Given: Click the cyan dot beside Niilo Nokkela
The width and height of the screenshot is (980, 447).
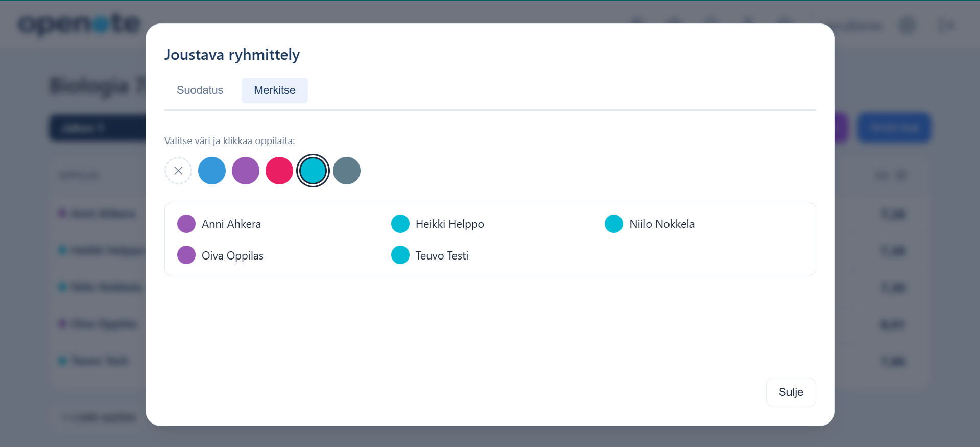Looking at the screenshot, I should (614, 224).
